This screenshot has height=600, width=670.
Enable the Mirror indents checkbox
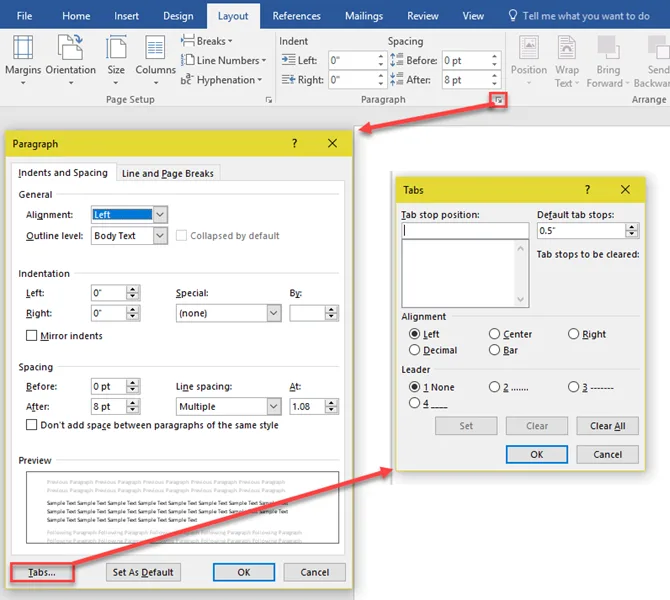pyautogui.click(x=32, y=336)
